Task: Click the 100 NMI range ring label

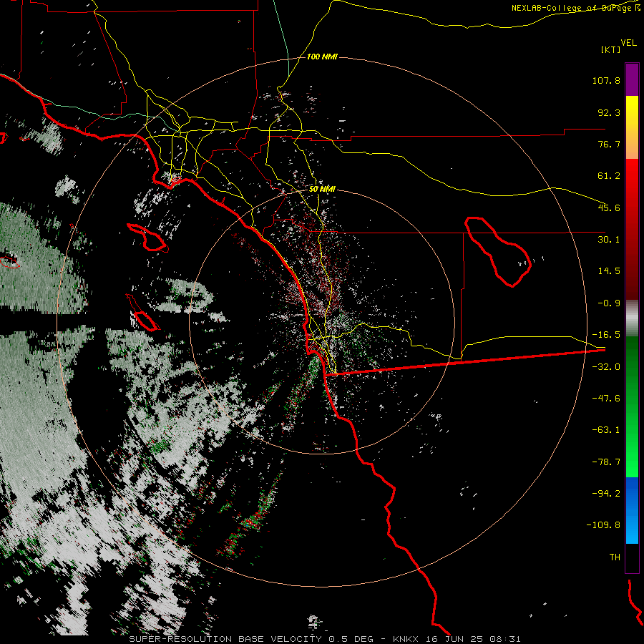Action: (322, 57)
